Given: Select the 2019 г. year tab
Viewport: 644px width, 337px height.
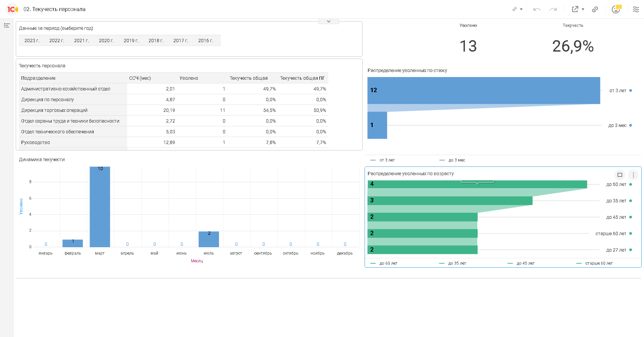Looking at the screenshot, I should (x=131, y=41).
